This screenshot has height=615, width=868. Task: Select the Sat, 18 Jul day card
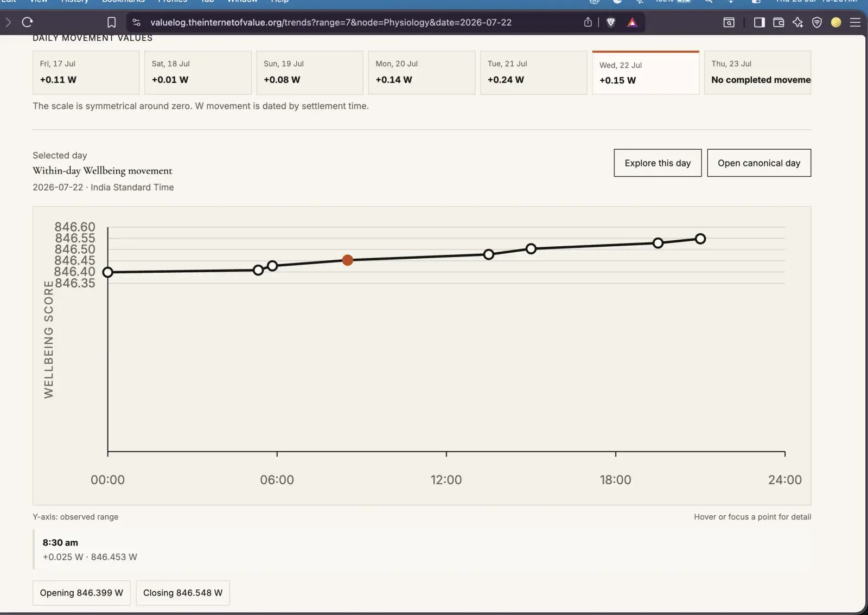[198, 73]
